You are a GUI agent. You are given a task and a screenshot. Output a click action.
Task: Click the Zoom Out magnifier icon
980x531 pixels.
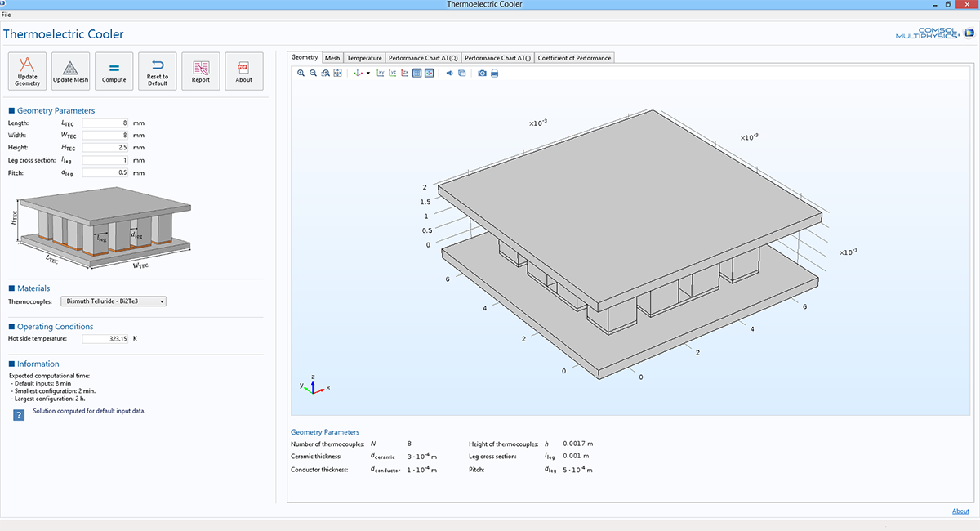[x=313, y=74]
